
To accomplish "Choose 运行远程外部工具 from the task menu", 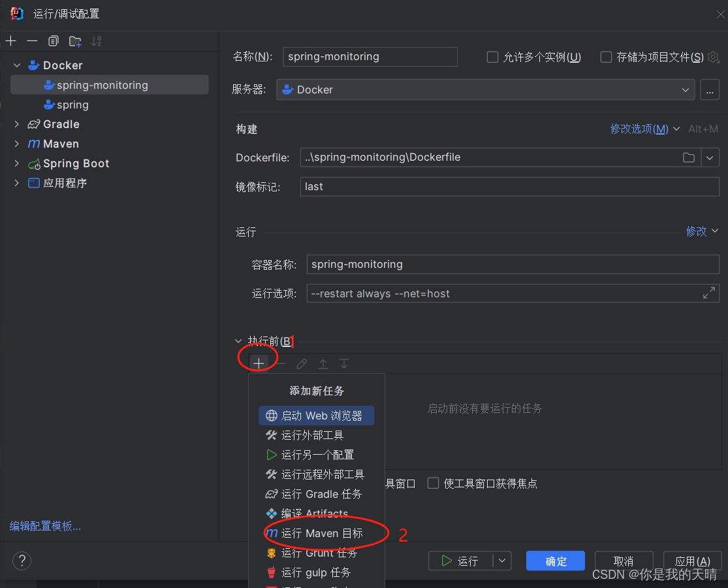I will (x=317, y=474).
